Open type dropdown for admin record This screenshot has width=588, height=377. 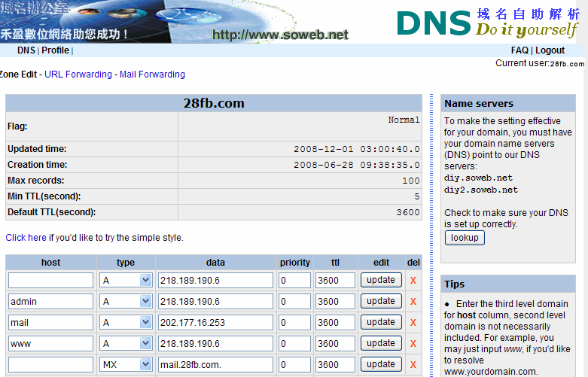tap(126, 302)
